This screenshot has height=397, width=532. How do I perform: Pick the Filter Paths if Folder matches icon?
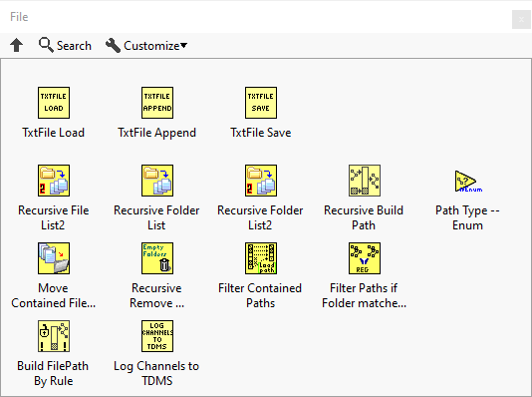365,258
